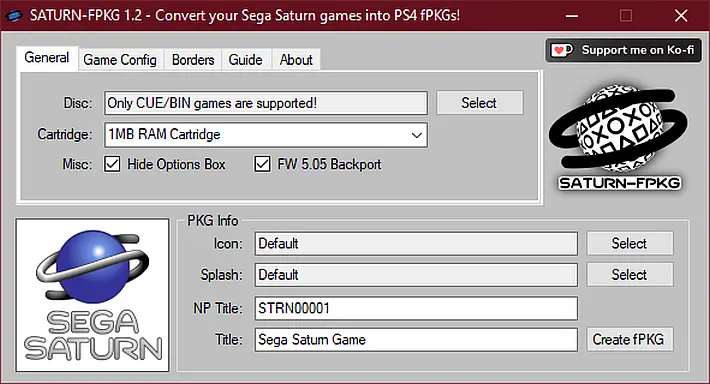
Task: Toggle the Hide Options Box checkbox
Action: (112, 164)
